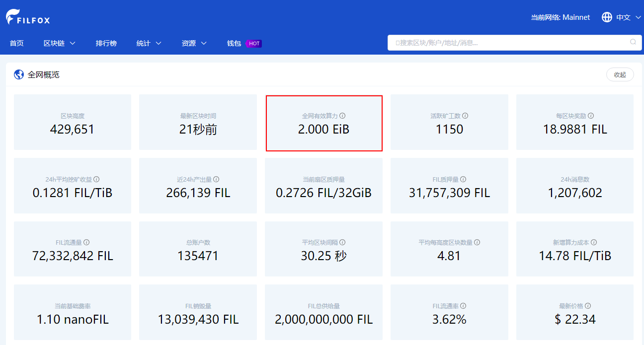Viewport: 644px width, 345px height.
Task: Click active miners count 1150
Action: click(x=449, y=130)
